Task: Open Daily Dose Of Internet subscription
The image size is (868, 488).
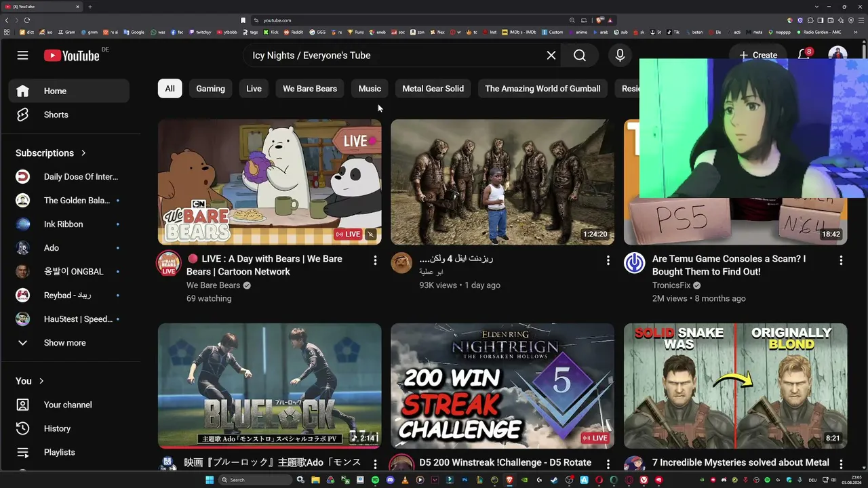Action: [x=68, y=177]
